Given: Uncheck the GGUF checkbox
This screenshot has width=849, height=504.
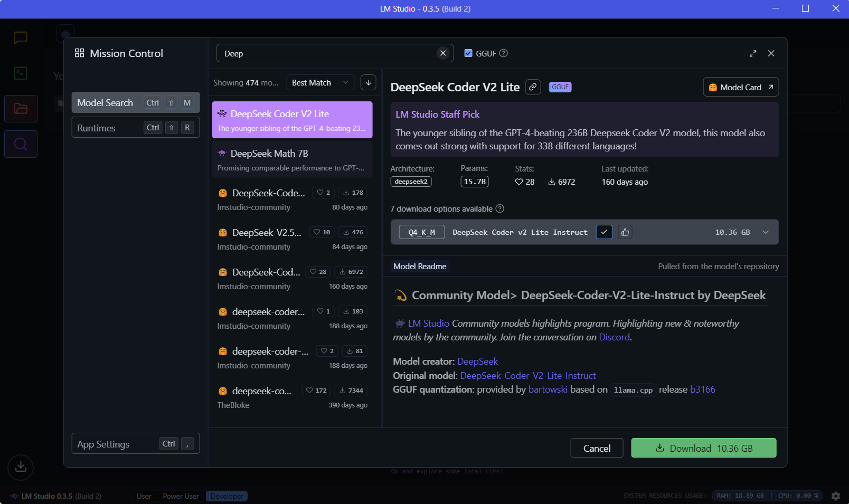Looking at the screenshot, I should click(468, 53).
